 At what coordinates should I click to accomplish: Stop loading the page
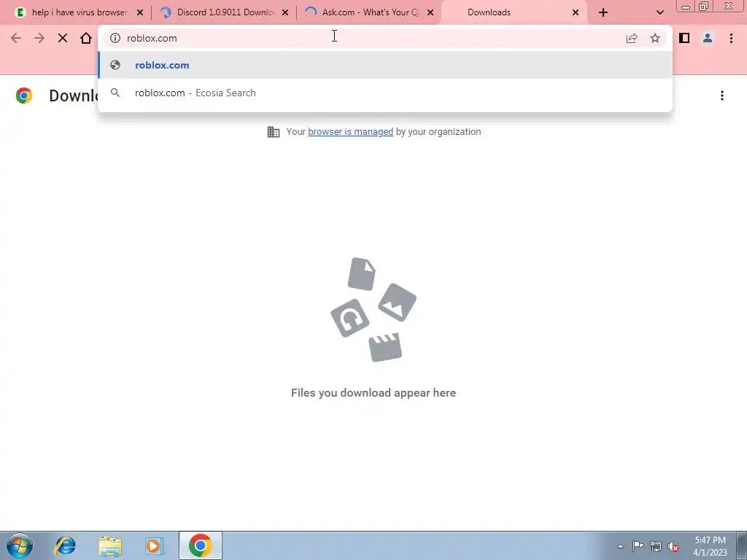pyautogui.click(x=63, y=38)
